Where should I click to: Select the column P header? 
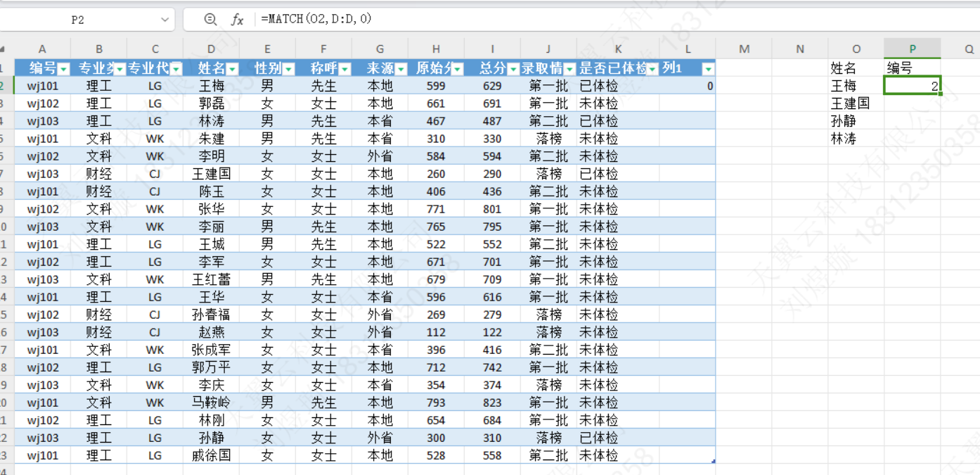[x=913, y=49]
